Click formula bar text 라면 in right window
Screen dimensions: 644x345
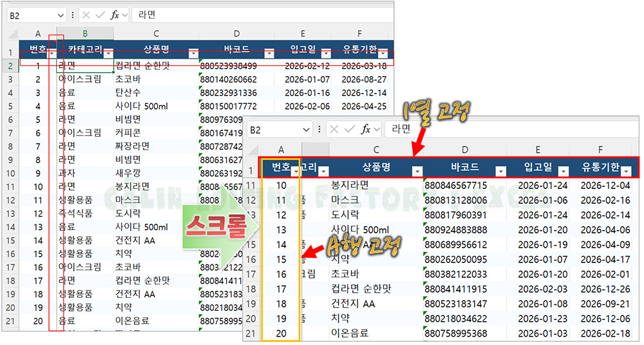coord(401,129)
